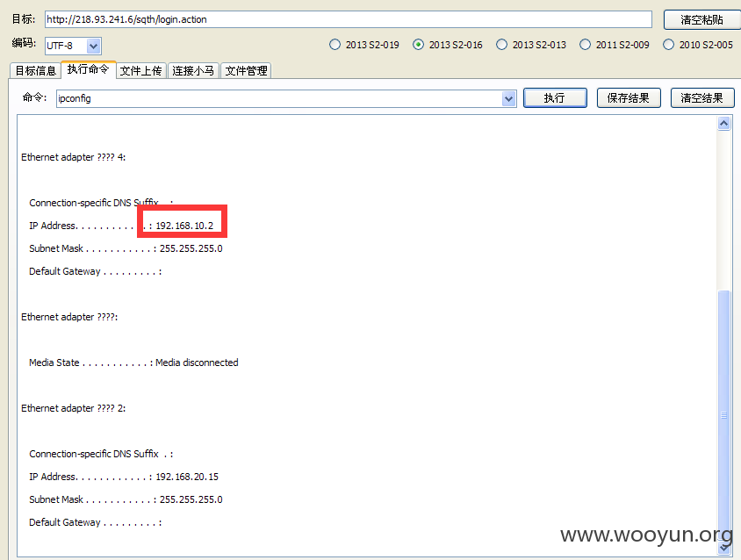Open the 文件管理 tab
The height and width of the screenshot is (560, 741).
tap(246, 70)
